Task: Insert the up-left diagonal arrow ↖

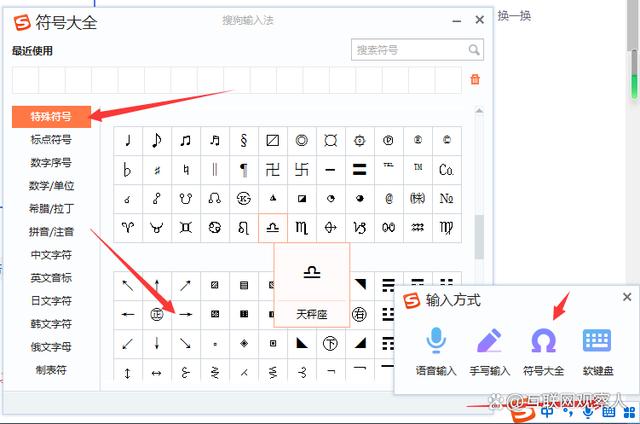Action: pos(128,285)
